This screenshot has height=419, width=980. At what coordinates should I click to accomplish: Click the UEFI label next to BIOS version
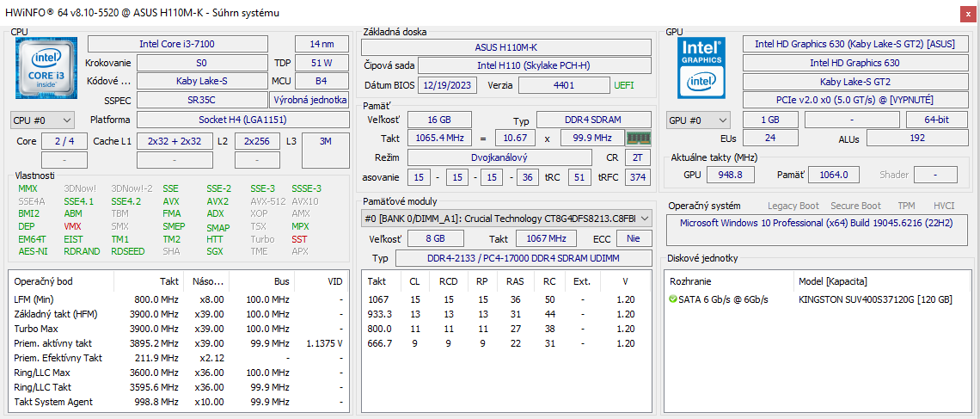tap(624, 85)
